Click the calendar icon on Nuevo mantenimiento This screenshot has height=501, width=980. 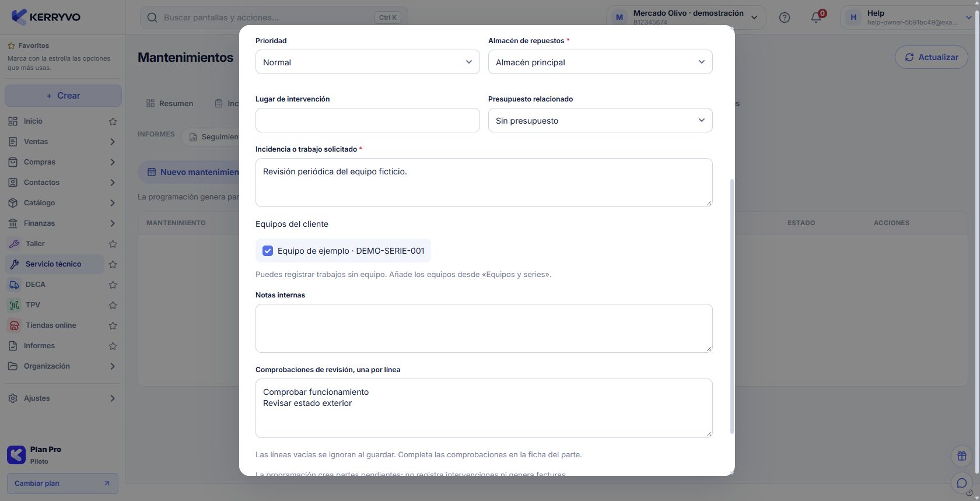[x=152, y=172]
